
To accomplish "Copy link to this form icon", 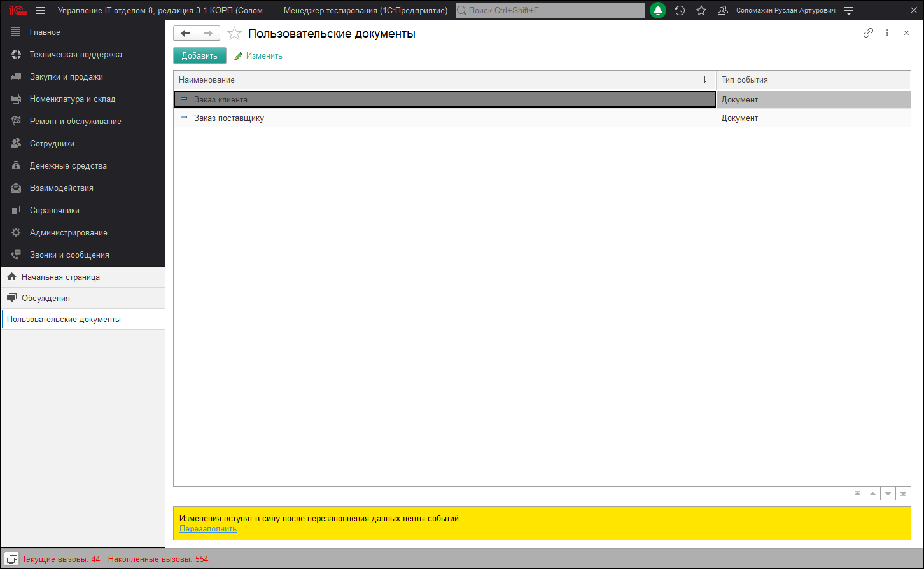I will click(x=868, y=33).
